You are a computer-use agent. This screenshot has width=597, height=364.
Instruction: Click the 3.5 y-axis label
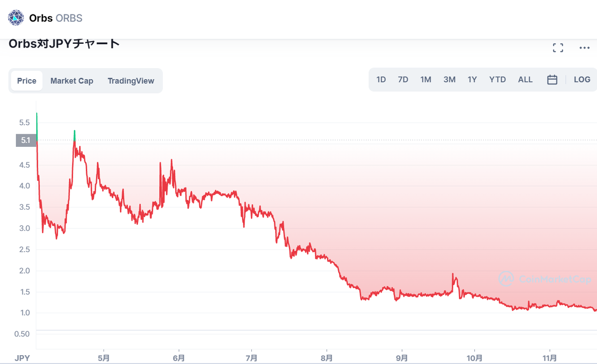[x=25, y=207]
